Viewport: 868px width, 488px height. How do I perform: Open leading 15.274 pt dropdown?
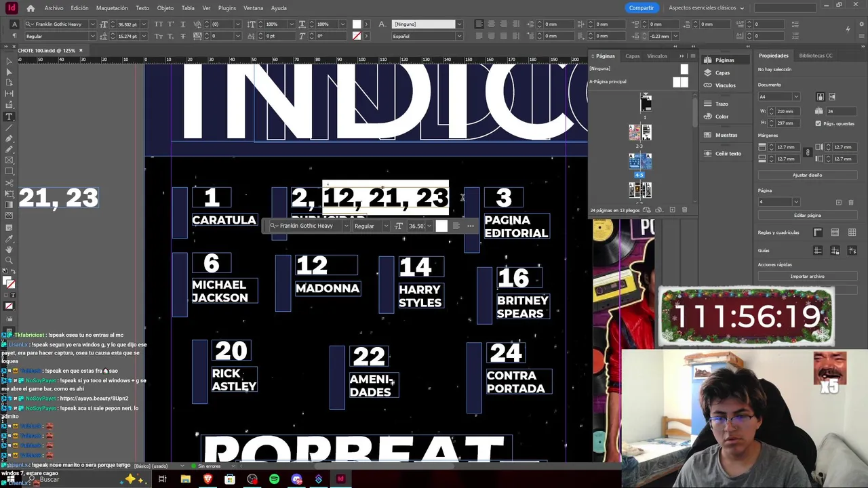coord(144,36)
